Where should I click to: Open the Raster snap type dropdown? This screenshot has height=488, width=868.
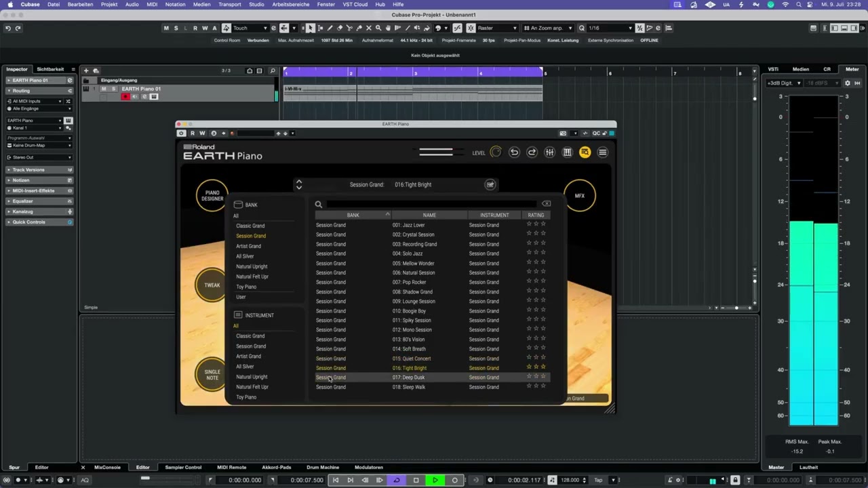[497, 28]
